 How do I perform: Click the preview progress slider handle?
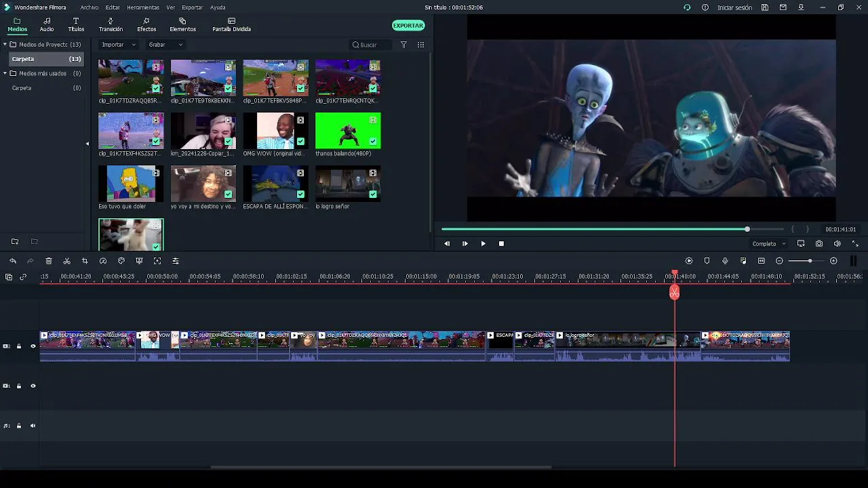tap(747, 229)
